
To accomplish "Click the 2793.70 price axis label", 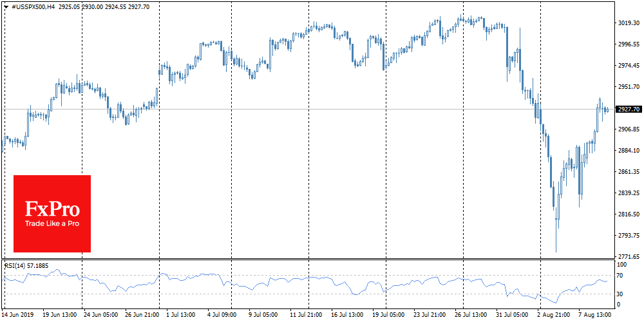I will point(628,235).
